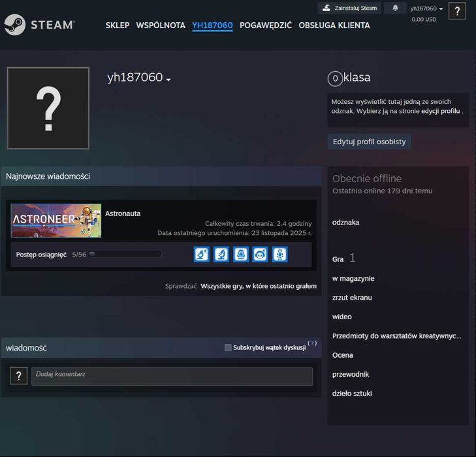Open the notification bell icon
Viewport: 476px width, 457px height.
point(395,8)
